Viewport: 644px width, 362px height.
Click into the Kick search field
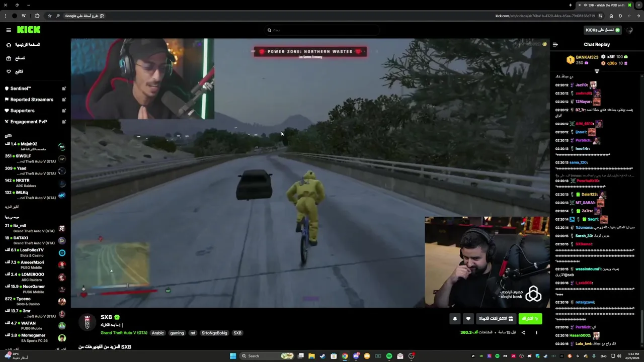coord(322,30)
